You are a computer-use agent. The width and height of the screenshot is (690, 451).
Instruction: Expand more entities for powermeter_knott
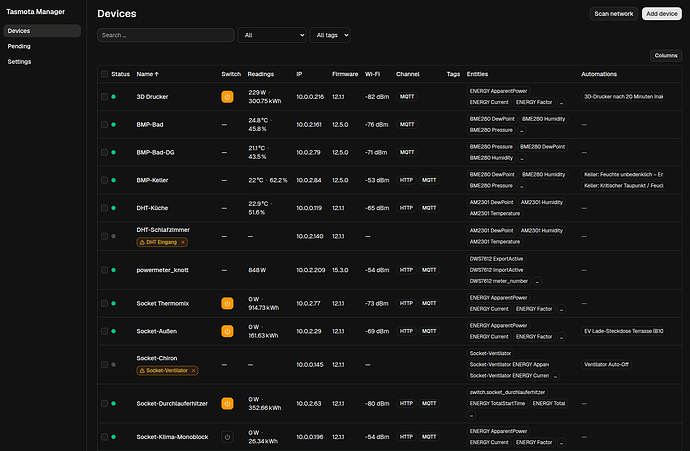pos(537,281)
